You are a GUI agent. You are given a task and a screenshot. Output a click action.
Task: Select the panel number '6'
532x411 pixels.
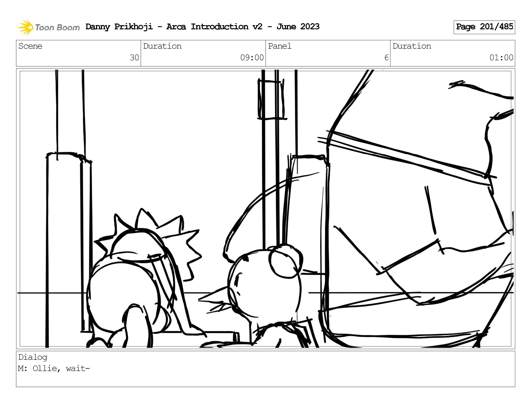coord(386,58)
